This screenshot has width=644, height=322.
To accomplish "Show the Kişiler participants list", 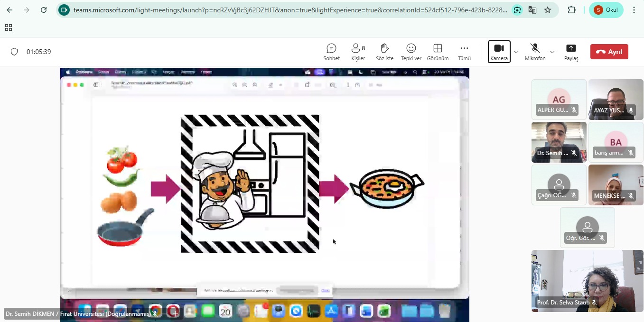I will point(358,52).
